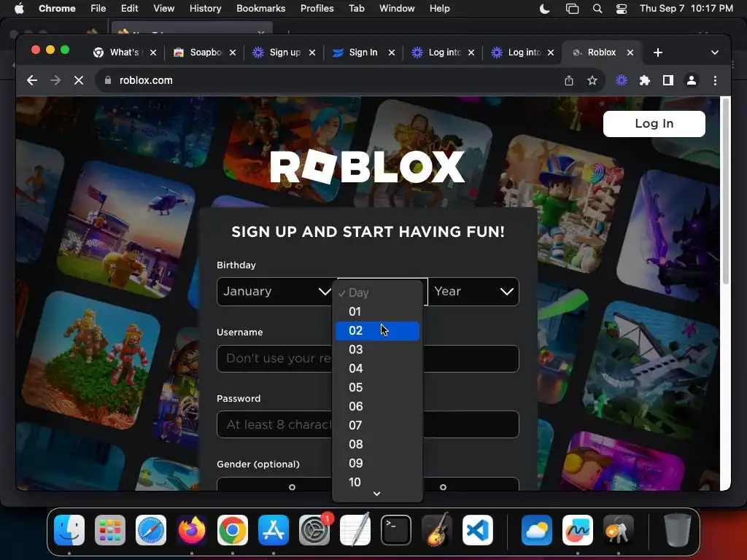Click the purple gear extension icon
Viewport: 747px width, 560px height.
[x=622, y=80]
